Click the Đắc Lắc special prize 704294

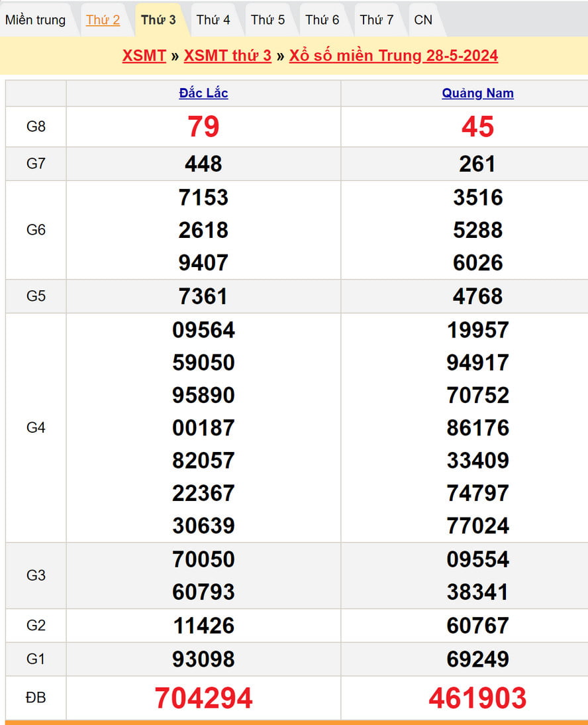(x=203, y=698)
